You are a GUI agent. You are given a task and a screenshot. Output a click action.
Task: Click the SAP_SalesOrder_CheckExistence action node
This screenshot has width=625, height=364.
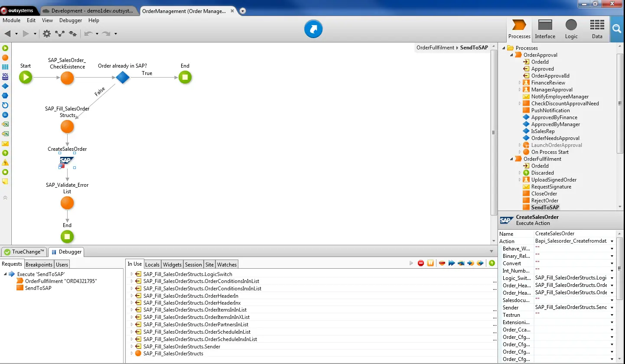click(67, 78)
